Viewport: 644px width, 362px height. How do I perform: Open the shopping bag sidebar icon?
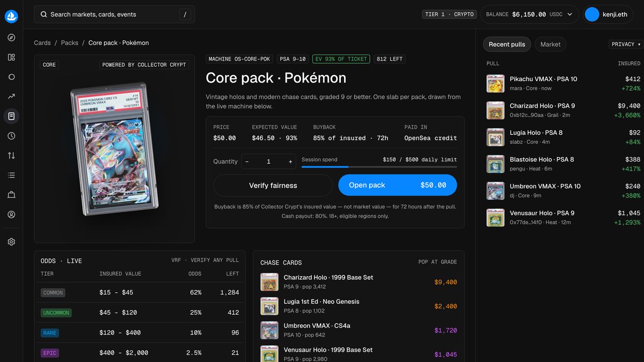11,195
